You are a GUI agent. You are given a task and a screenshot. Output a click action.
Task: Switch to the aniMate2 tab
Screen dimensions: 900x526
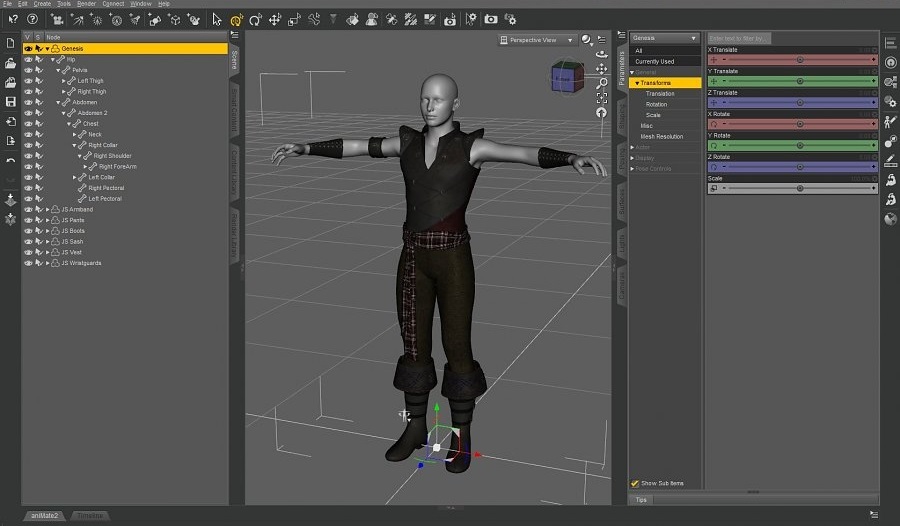(45, 516)
